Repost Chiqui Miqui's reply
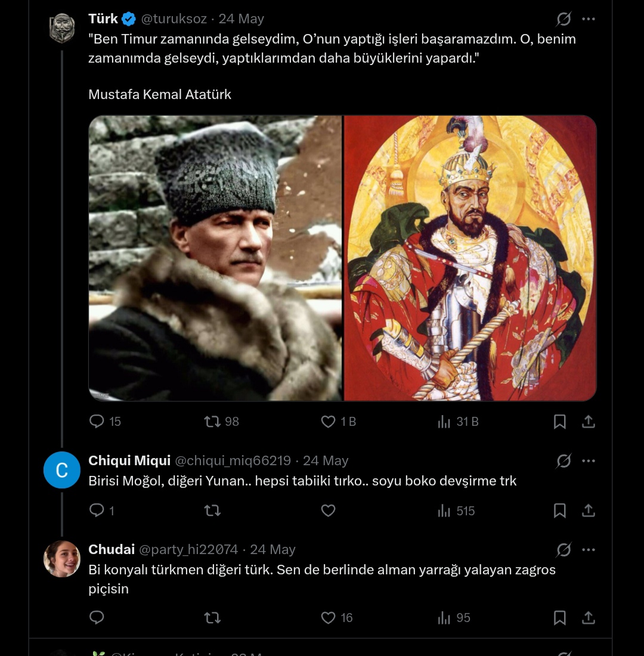Image resolution: width=644 pixels, height=656 pixels. [212, 510]
